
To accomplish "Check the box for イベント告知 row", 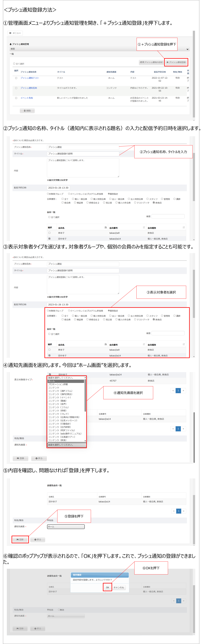I will coord(16,98).
